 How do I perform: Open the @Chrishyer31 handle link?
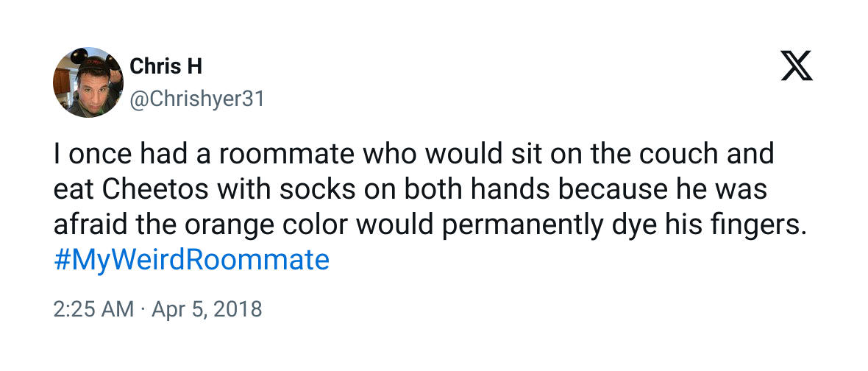196,99
